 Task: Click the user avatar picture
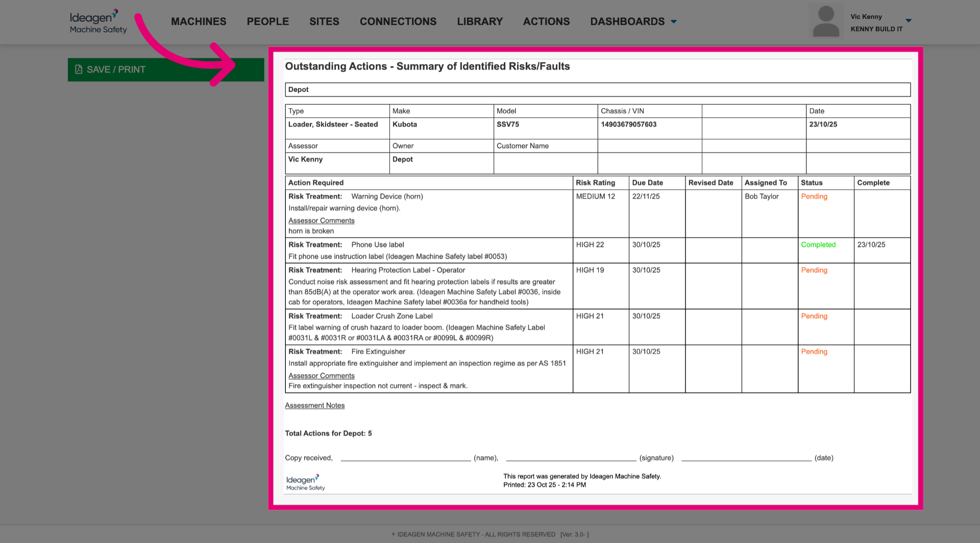pyautogui.click(x=826, y=21)
